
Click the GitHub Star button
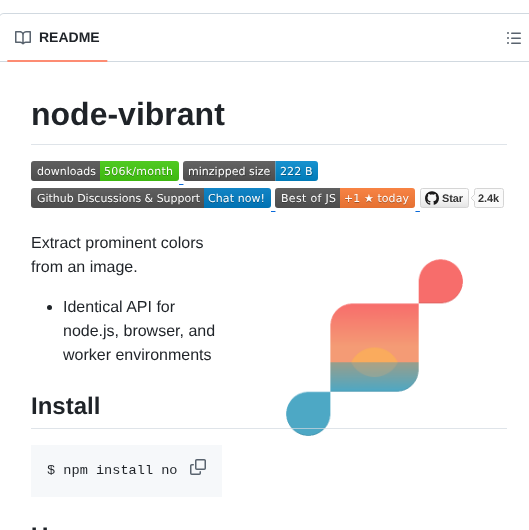444,198
